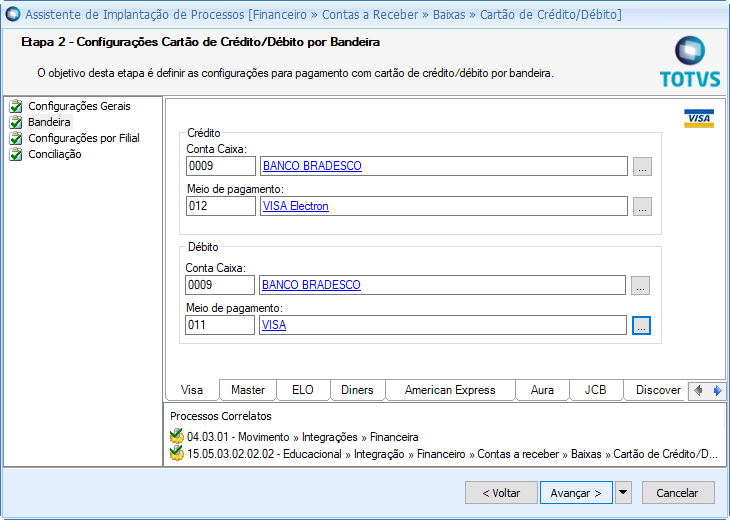Click icon beside process 15.05.03.02.02.02 Educacional
The image size is (730, 520).
(176, 453)
